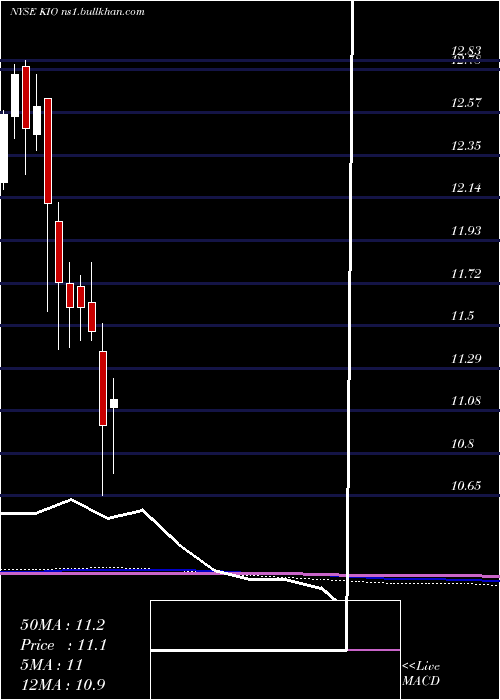Click the 11.72 price axis label
500x700 pixels.
click(466, 274)
